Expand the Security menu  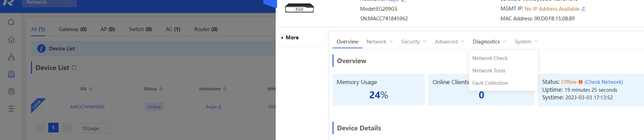tap(414, 42)
